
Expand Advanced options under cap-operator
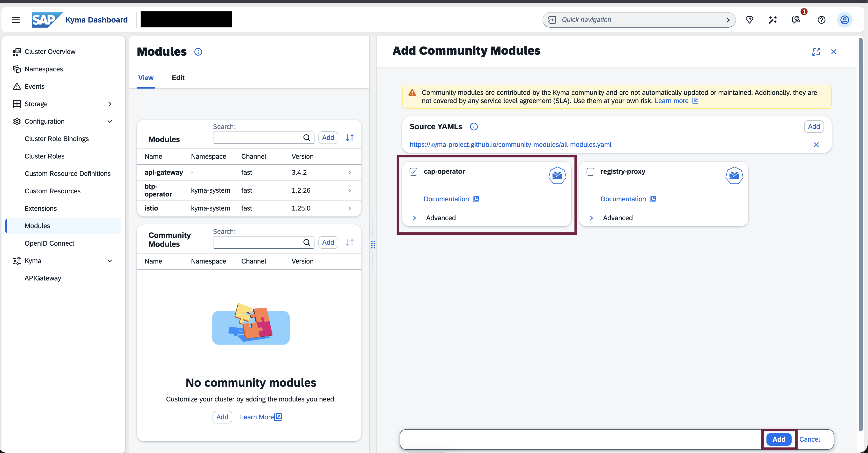click(x=414, y=218)
